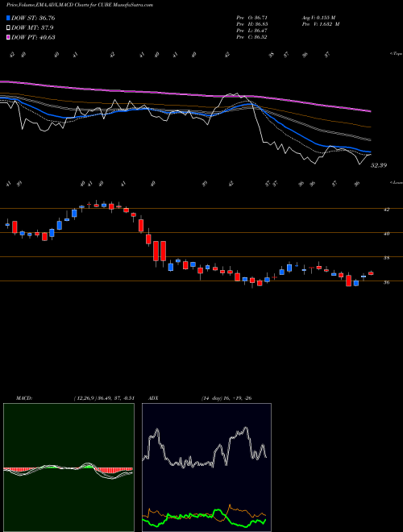The width and height of the screenshot is (403, 532).
Task: Select the 'DOW ST: 36.76' legend text
Action: click(x=33, y=18)
